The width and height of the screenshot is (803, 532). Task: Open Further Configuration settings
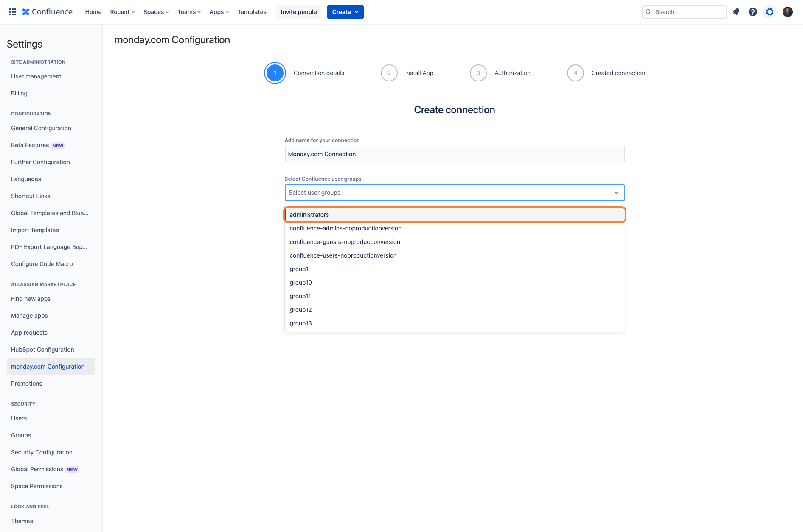tap(40, 162)
